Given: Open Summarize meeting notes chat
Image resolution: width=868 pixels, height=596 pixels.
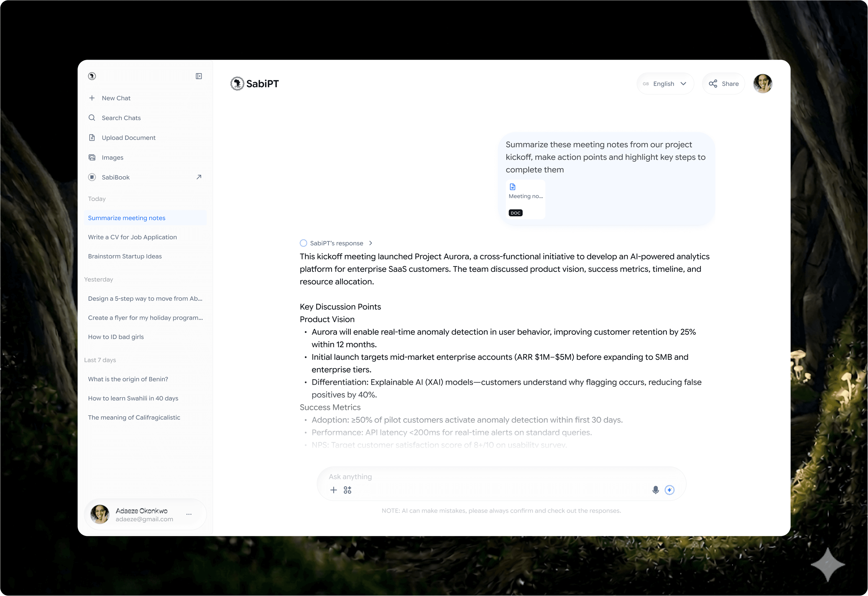Looking at the screenshot, I should coord(145,218).
